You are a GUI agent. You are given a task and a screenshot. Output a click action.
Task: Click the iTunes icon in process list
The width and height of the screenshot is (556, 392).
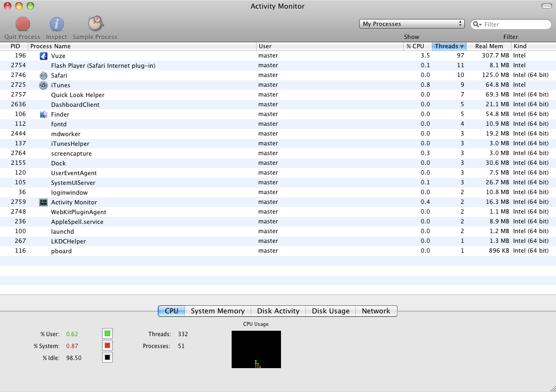coord(43,85)
